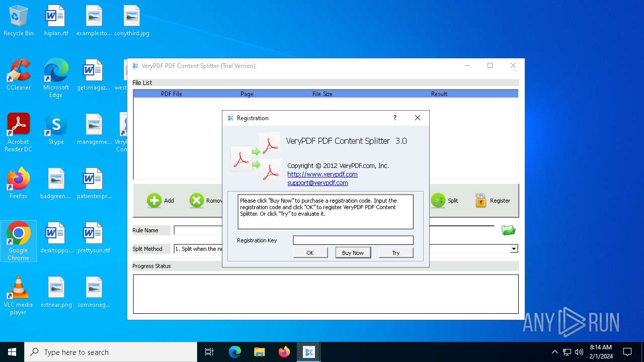Click VeryPDF Splitter taskbar button
The height and width of the screenshot is (362, 644).
309,352
